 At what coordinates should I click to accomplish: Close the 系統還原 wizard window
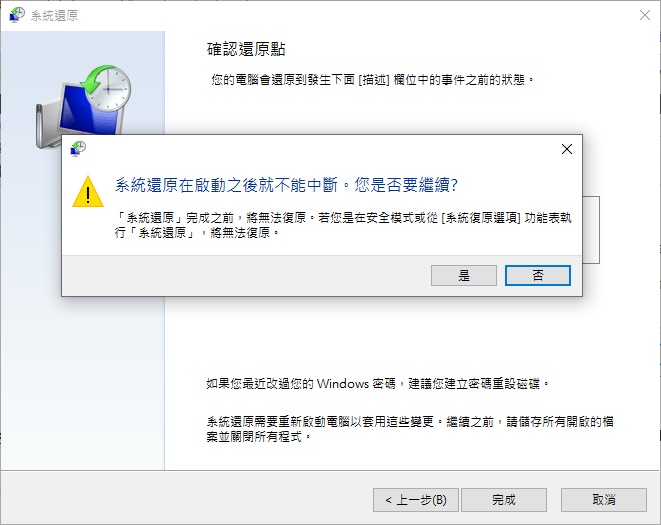[x=645, y=15]
